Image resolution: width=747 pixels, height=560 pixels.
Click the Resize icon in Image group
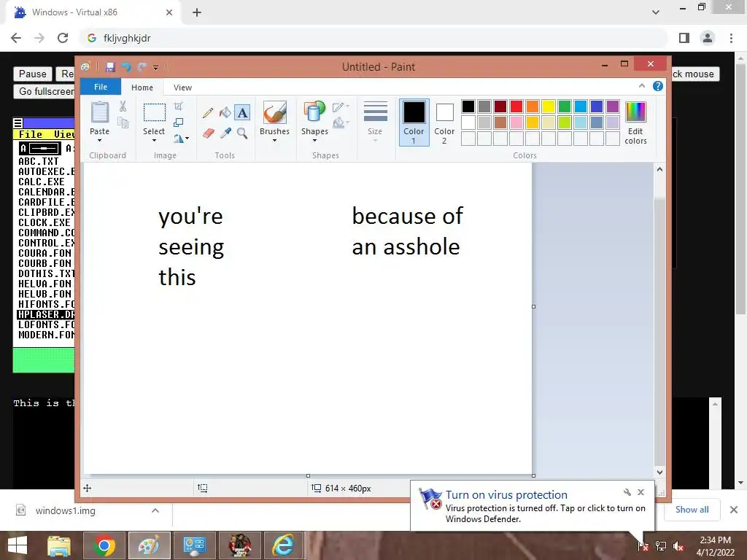click(x=178, y=122)
